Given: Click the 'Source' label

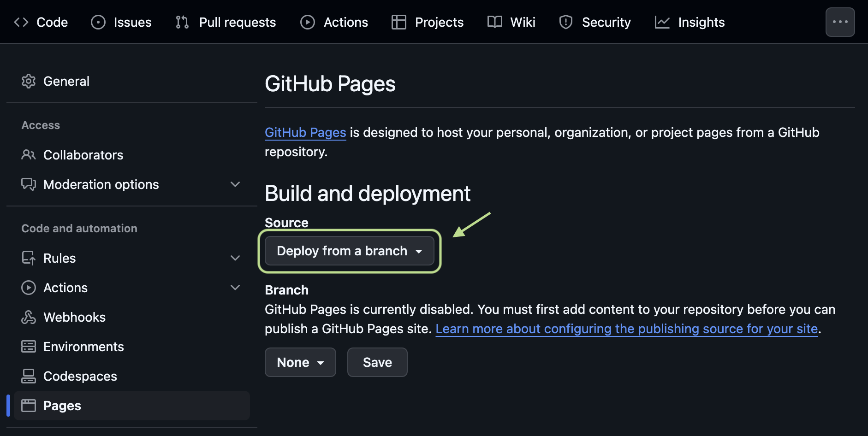Looking at the screenshot, I should pyautogui.click(x=286, y=223).
